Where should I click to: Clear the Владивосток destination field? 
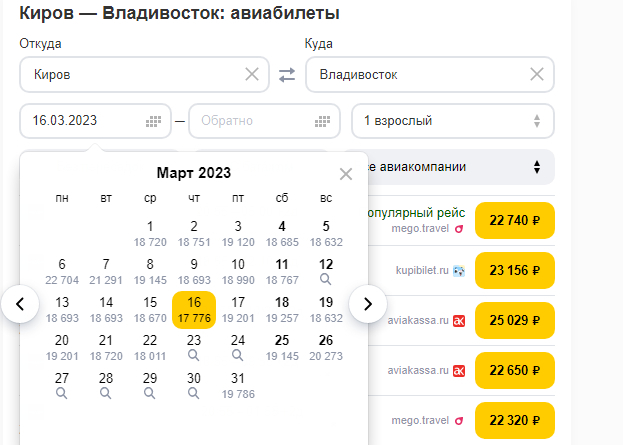point(537,74)
